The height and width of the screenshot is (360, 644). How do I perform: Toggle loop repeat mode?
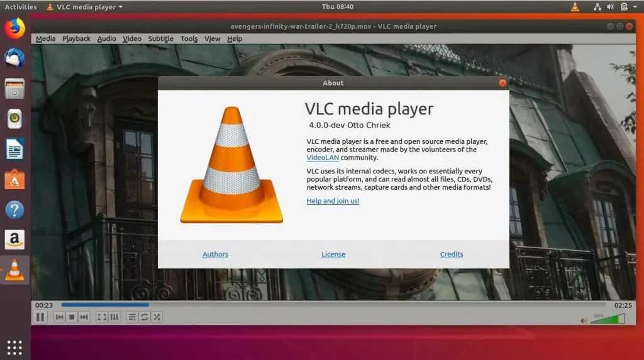pyautogui.click(x=144, y=317)
